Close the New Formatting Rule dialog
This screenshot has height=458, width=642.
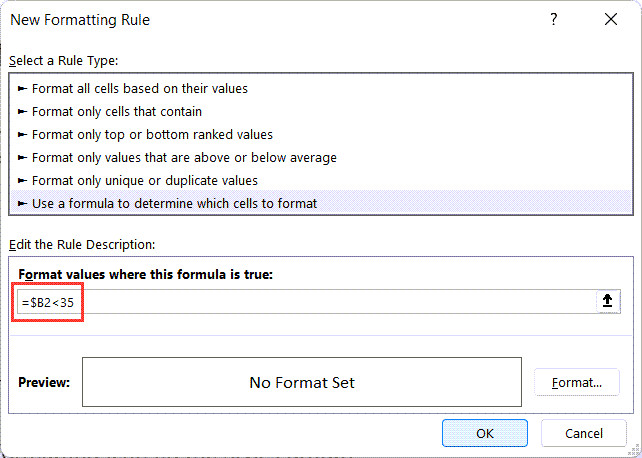610,20
